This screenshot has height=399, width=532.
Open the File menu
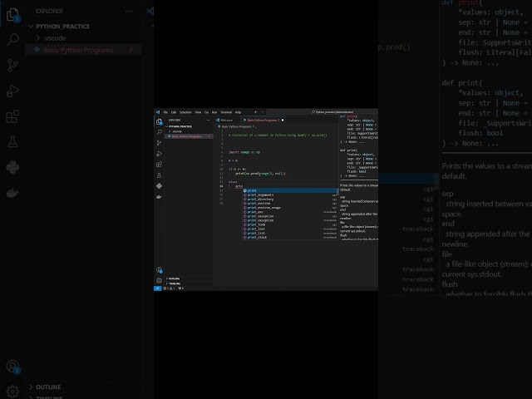point(165,112)
